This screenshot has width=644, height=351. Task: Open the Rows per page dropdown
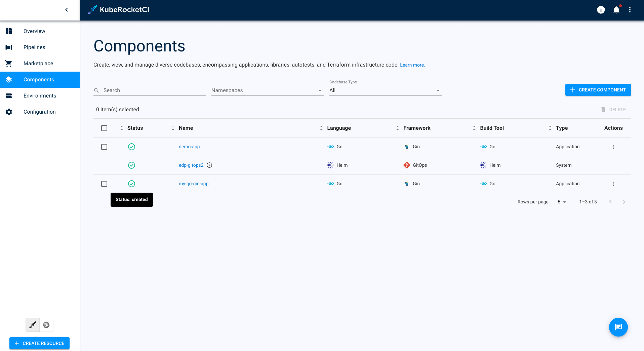561,202
